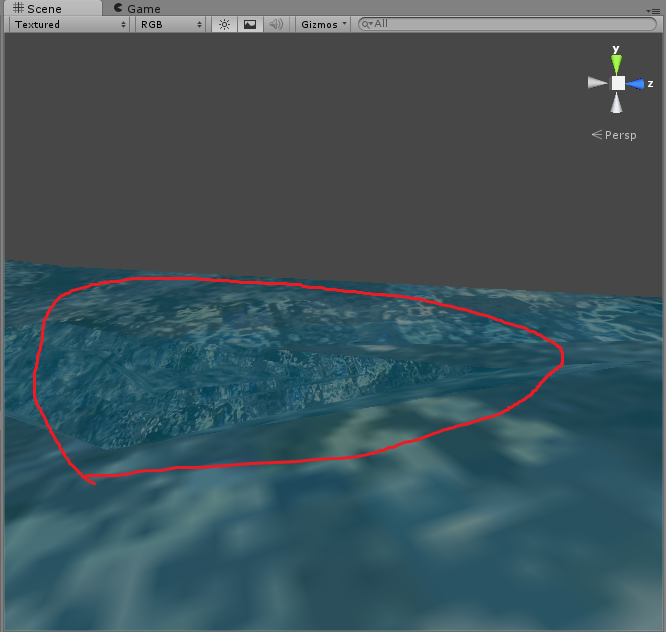This screenshot has width=666, height=632.
Task: Click the left gray cone on orientation gizmo
Action: point(598,83)
